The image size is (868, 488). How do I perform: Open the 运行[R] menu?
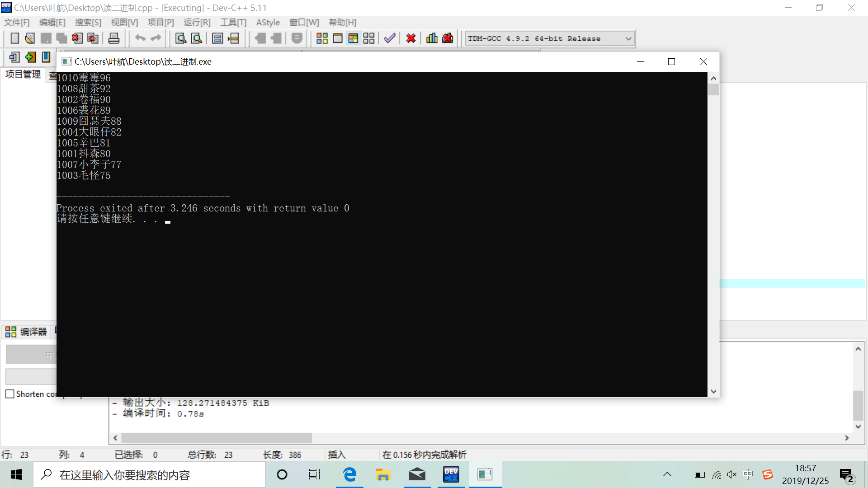[x=197, y=23]
